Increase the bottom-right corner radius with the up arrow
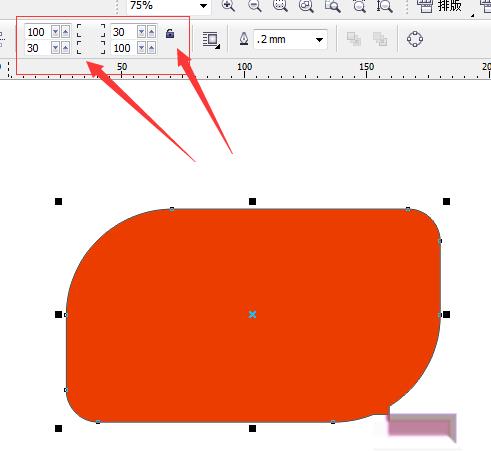Viewport: 491px width, 452px height. [x=151, y=48]
